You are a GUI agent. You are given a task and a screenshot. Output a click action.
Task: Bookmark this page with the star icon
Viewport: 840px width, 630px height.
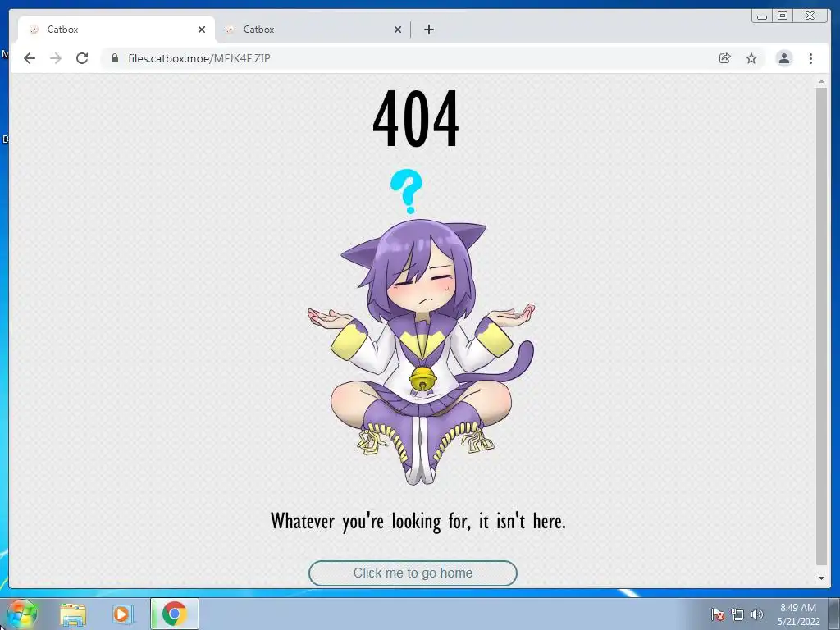[751, 58]
